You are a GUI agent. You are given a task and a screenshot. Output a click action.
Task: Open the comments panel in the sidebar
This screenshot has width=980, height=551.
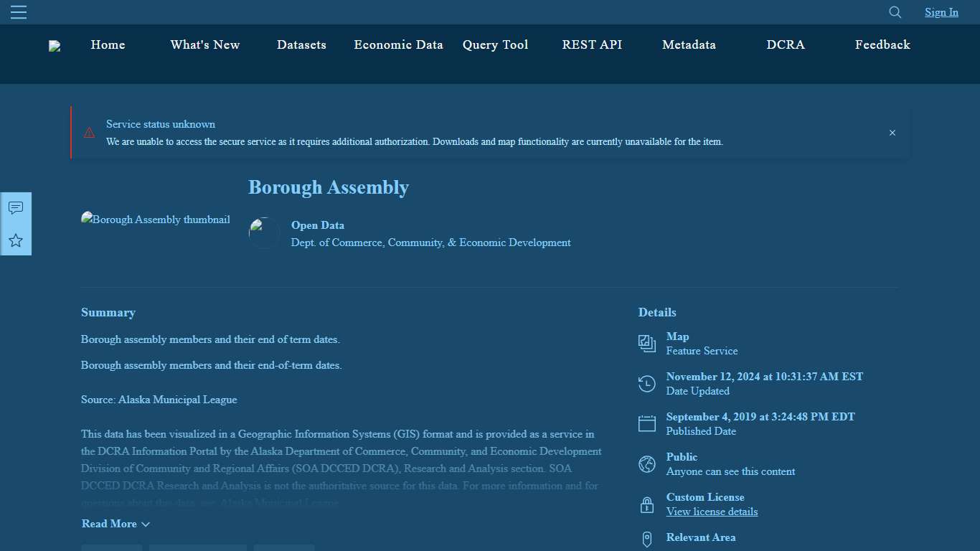click(16, 208)
